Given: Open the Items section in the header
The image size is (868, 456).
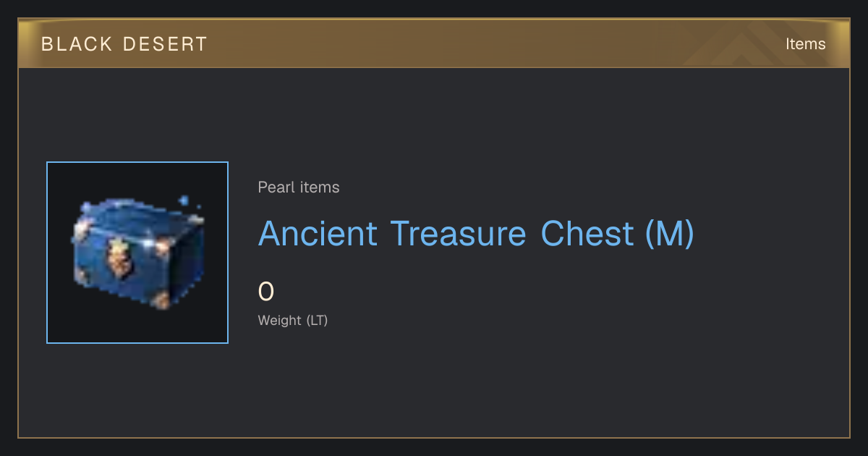Looking at the screenshot, I should tap(805, 43).
